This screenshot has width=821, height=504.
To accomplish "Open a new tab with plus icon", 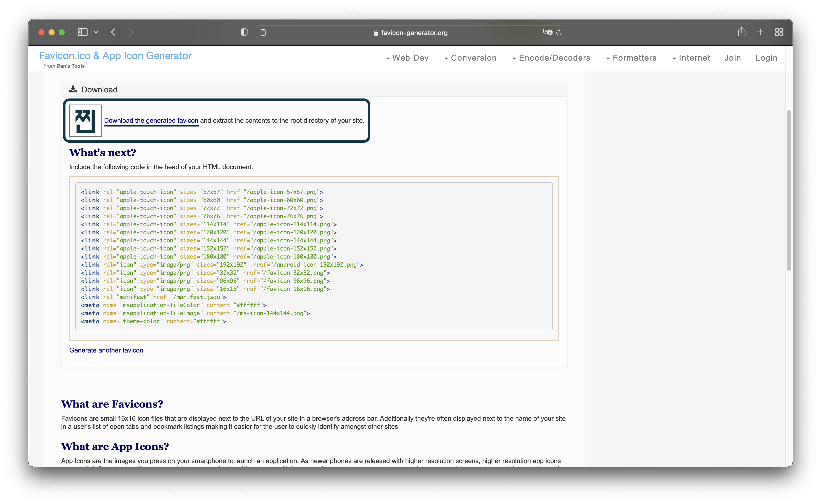I will coord(760,32).
